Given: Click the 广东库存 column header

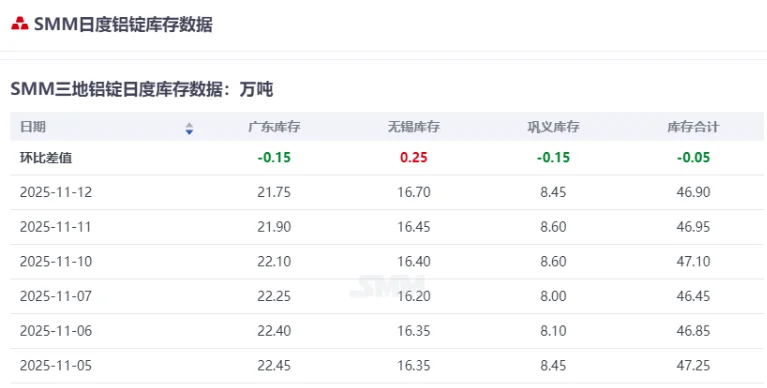Looking at the screenshot, I should click(x=274, y=127).
